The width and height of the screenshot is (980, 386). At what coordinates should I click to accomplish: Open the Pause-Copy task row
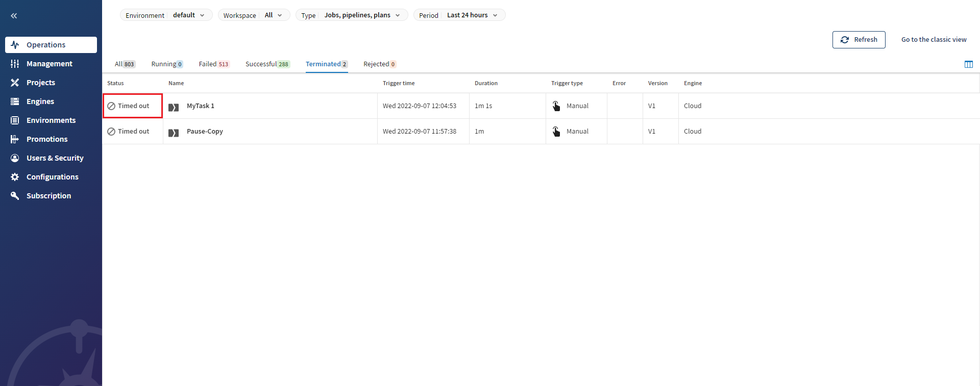coord(205,132)
